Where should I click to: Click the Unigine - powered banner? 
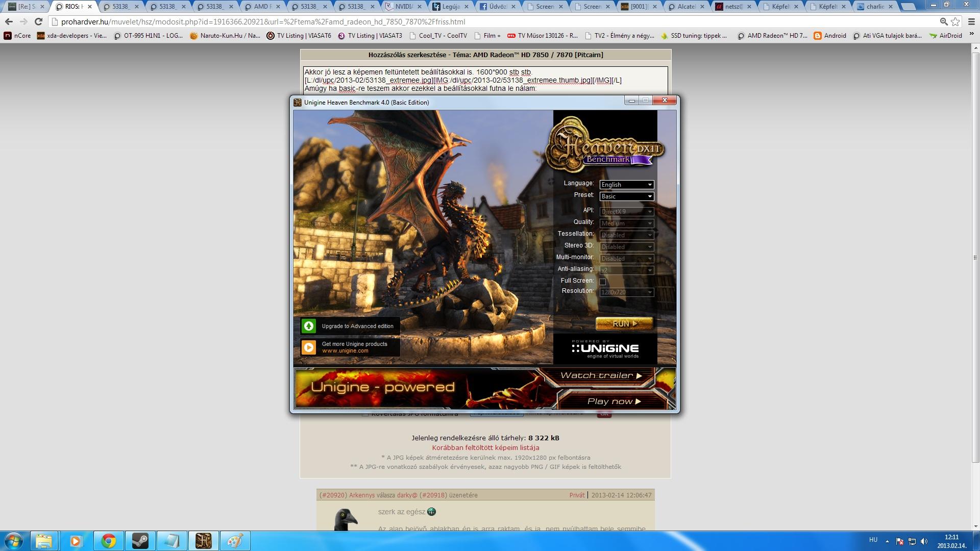point(383,387)
